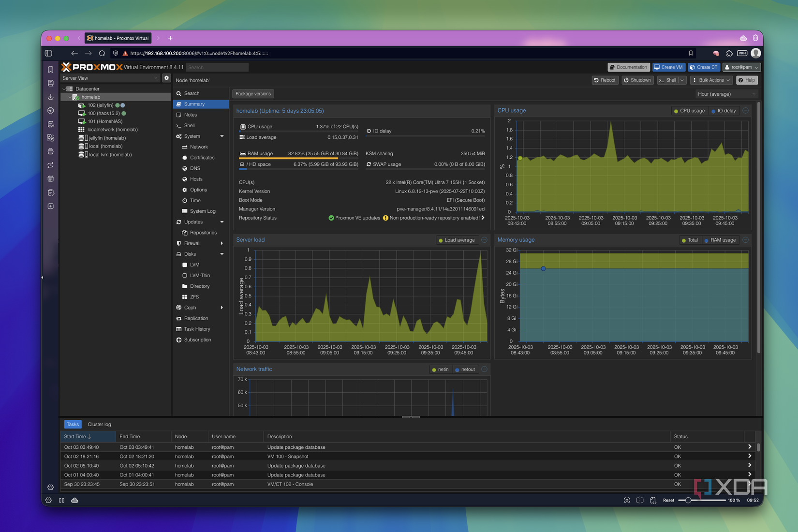Toggle RAM usage on the Memory usage chart
Image resolution: width=798 pixels, height=532 pixels.
(x=721, y=240)
